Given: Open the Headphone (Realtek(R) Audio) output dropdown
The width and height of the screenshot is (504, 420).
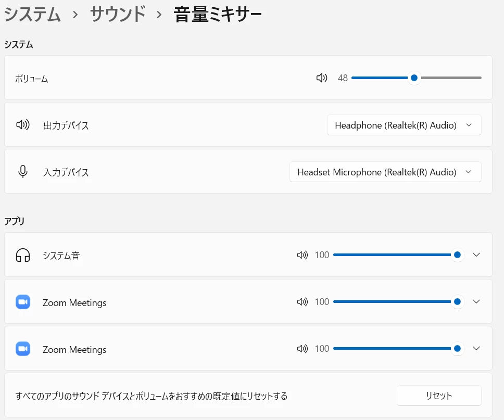Looking at the screenshot, I should (x=404, y=125).
